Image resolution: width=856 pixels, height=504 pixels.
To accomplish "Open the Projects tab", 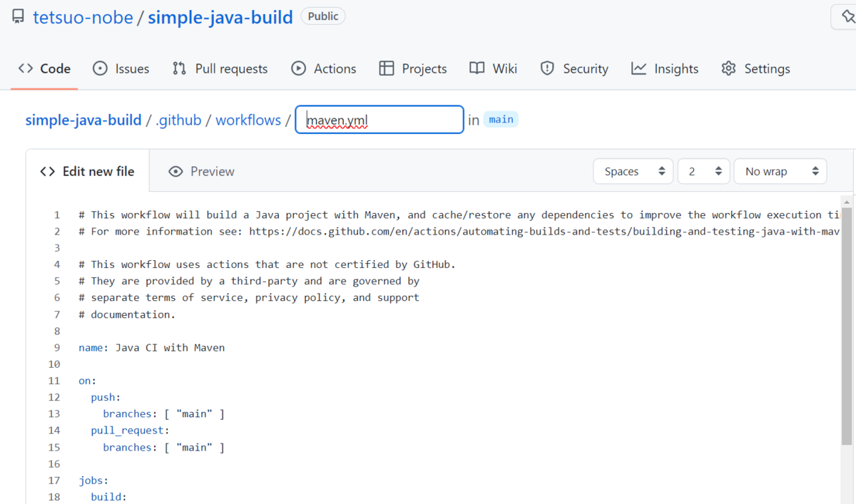I will point(413,68).
